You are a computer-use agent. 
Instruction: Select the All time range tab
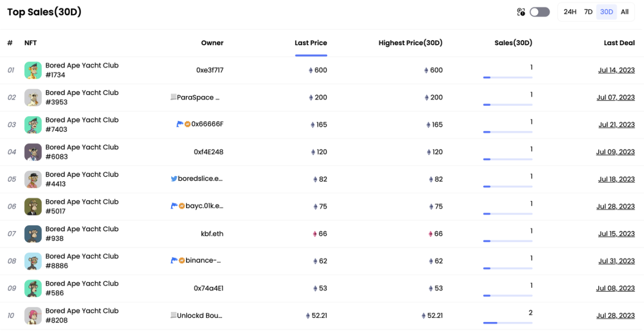tap(624, 12)
